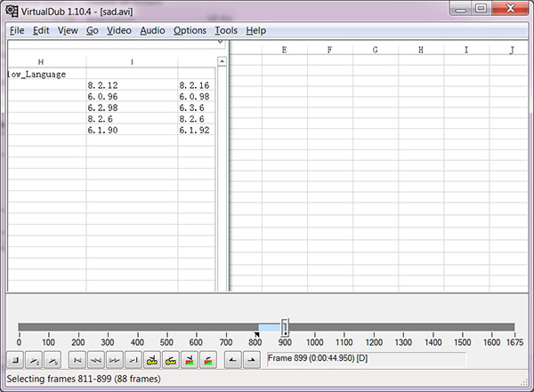Click the Stop playback button
The height and width of the screenshot is (392, 534).
(15, 360)
